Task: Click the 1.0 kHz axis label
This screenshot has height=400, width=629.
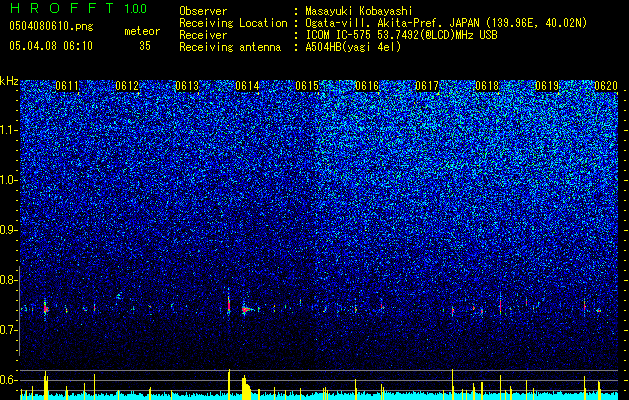Action: point(9,180)
